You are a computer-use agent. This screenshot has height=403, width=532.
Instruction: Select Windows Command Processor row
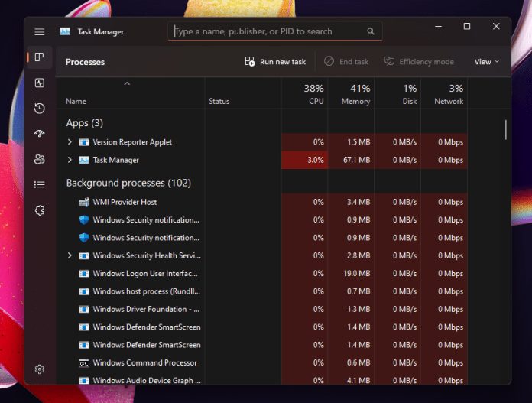pyautogui.click(x=262, y=362)
